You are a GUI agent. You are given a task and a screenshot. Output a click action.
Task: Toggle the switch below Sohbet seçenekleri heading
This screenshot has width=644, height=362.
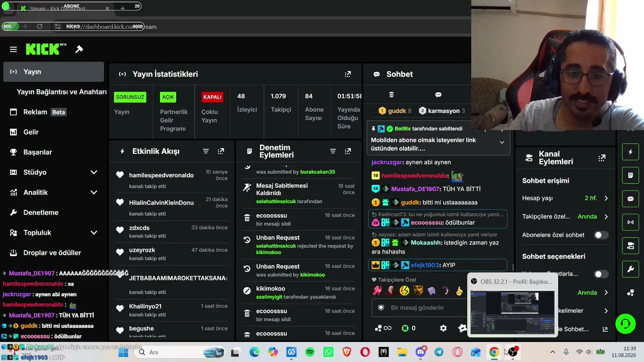(601, 274)
